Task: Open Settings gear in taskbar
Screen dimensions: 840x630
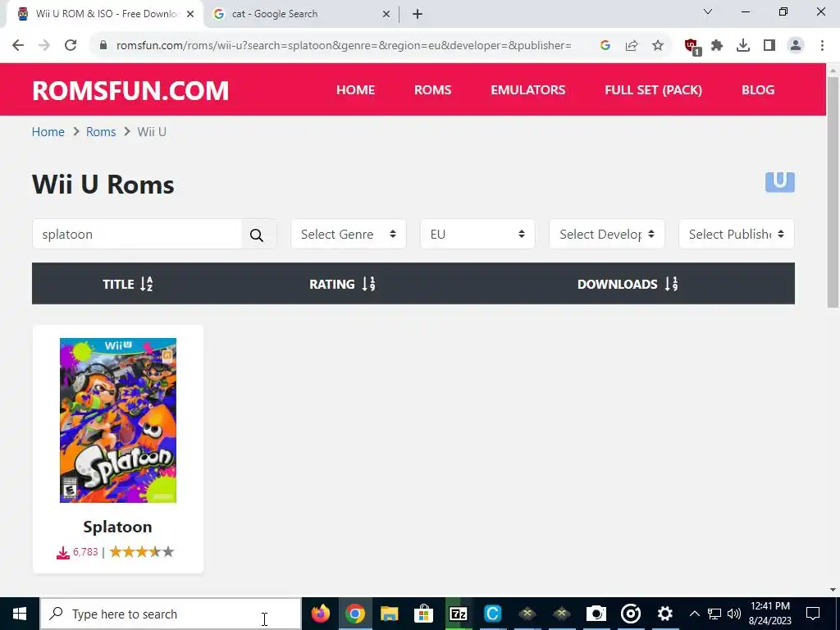Action: point(664,614)
